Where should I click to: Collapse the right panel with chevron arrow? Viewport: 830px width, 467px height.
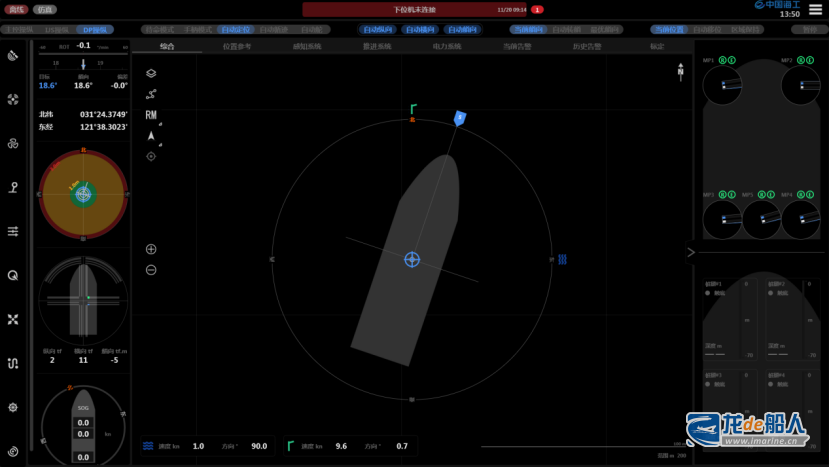click(x=690, y=253)
